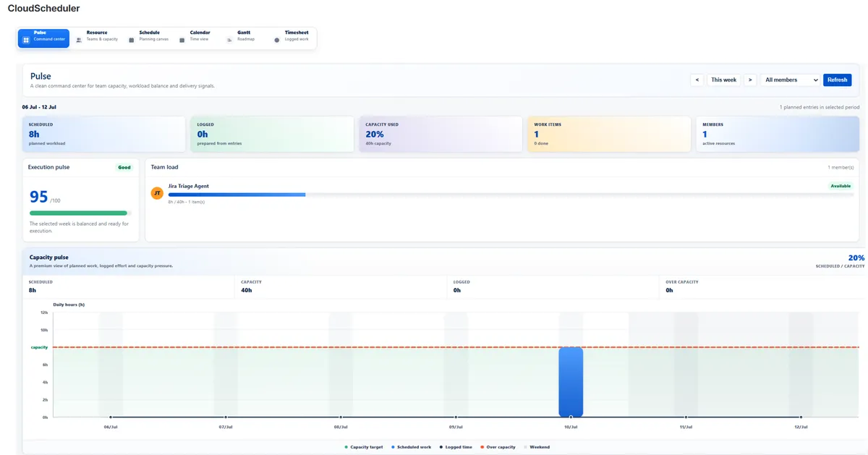
Task: Click the 06/Jul axis label
Action: pos(111,427)
